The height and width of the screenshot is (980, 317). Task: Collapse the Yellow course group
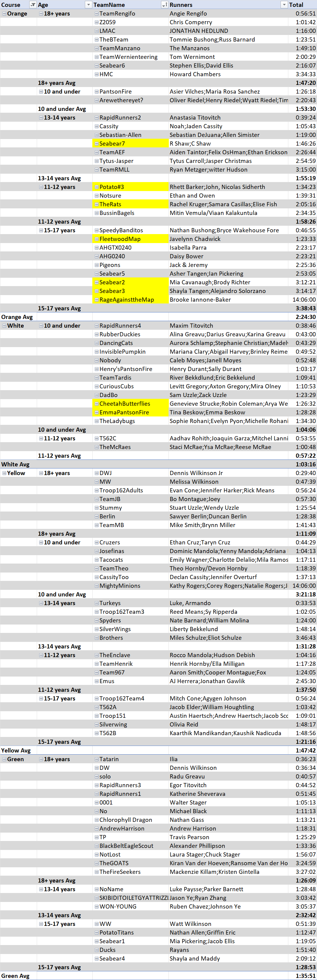pos(4,473)
